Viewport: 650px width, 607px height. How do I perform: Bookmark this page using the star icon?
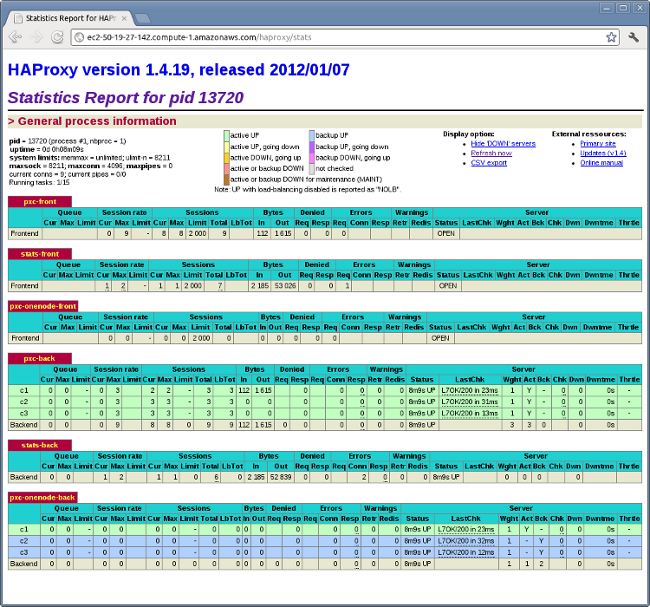point(611,37)
